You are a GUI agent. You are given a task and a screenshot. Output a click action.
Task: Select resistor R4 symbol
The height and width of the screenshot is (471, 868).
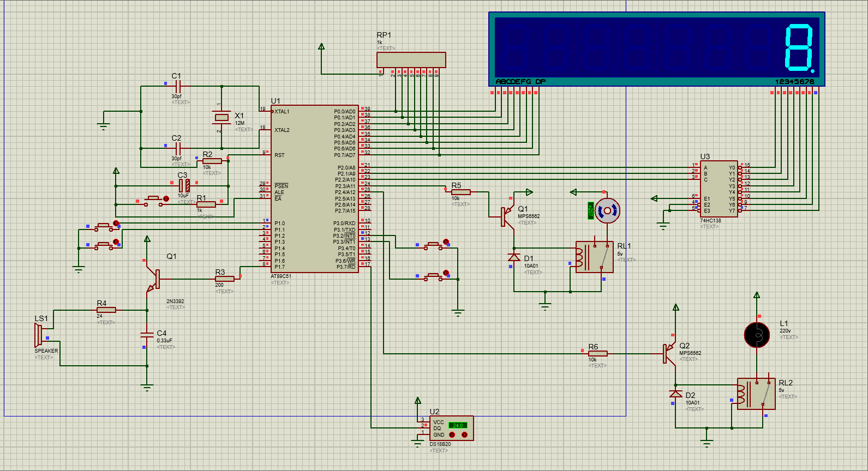point(106,310)
